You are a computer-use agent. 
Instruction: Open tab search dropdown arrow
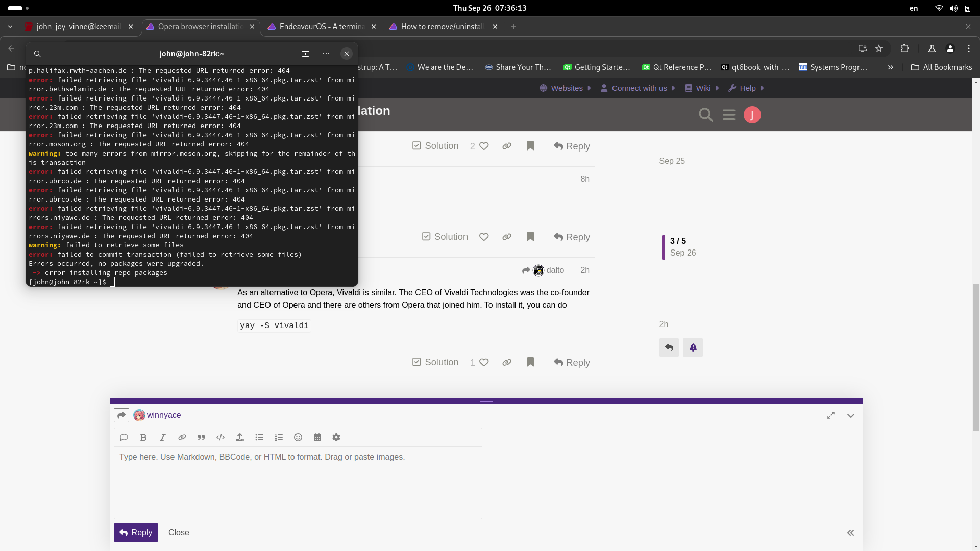(10, 27)
